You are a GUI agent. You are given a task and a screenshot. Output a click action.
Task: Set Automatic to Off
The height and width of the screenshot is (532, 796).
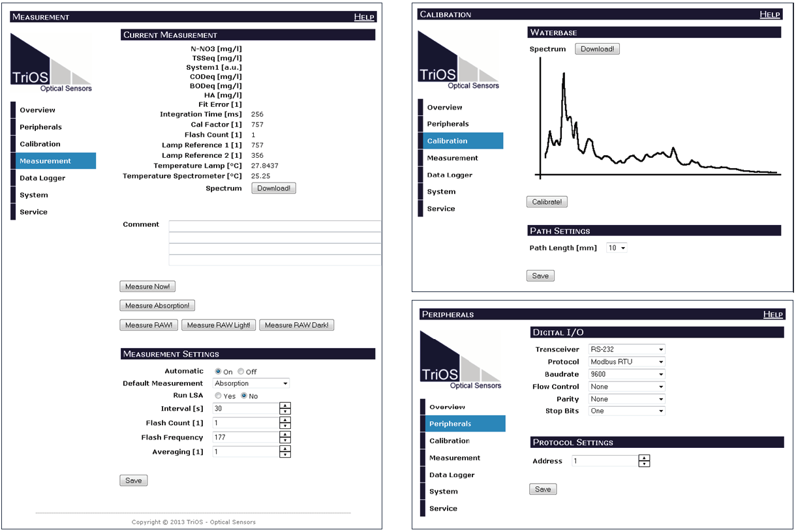(x=241, y=372)
